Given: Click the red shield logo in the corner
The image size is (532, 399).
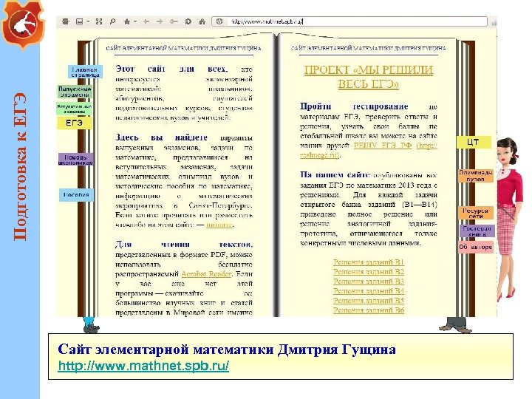Looking at the screenshot, I should [x=23, y=24].
